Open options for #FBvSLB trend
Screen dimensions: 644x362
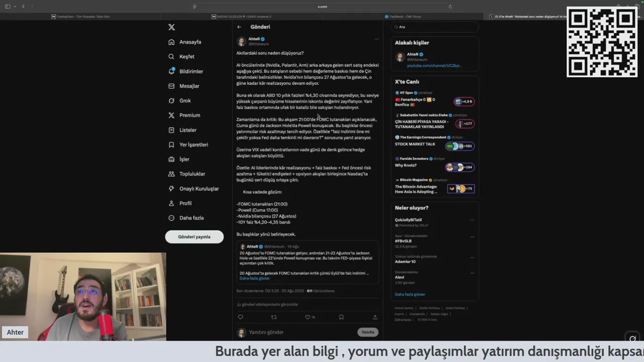[472, 236]
